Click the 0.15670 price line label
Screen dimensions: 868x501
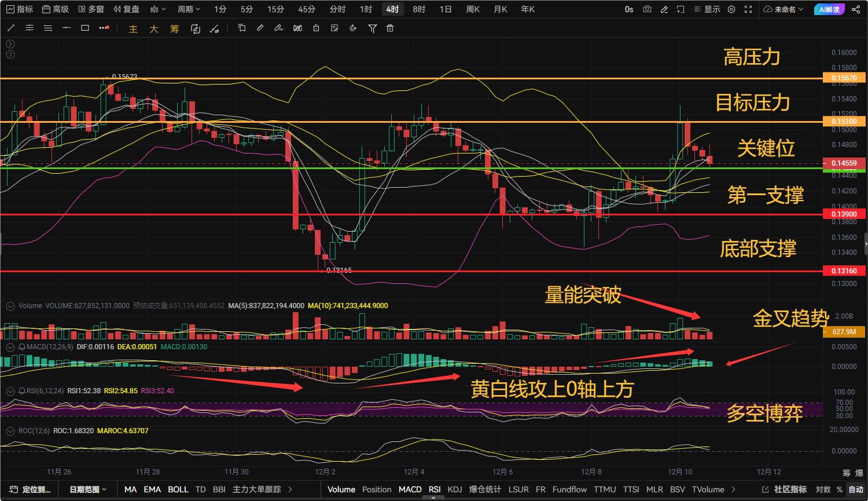coord(844,78)
